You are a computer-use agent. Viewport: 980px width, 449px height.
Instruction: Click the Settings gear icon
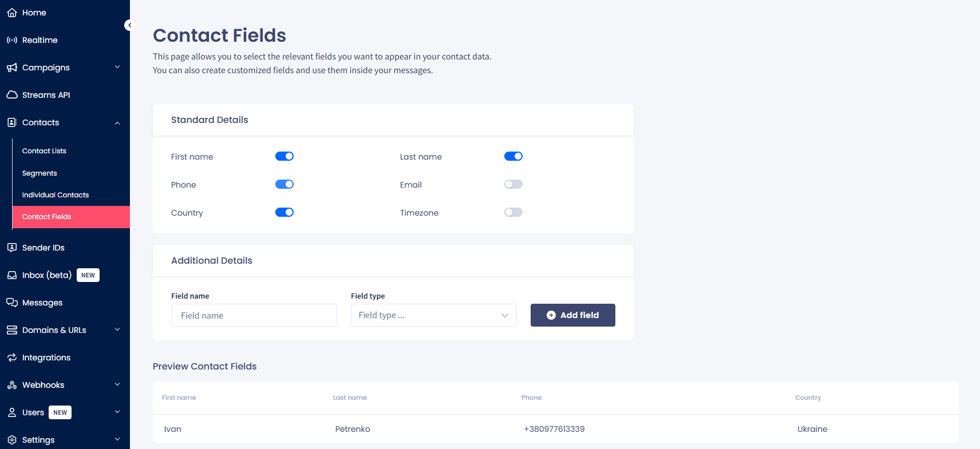pyautogui.click(x=11, y=439)
